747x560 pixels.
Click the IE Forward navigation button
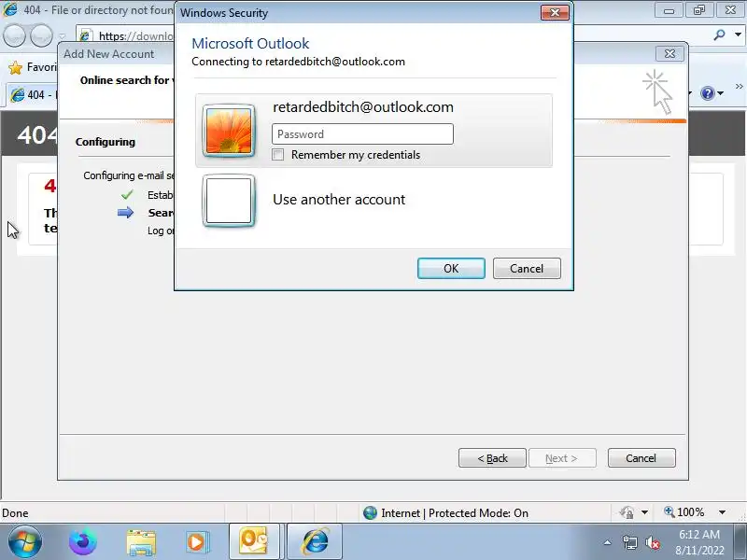pyautogui.click(x=41, y=35)
